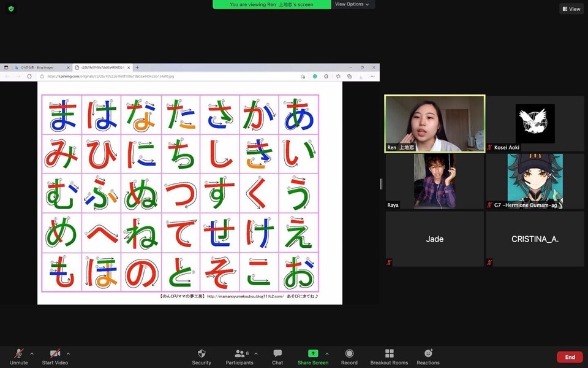588x368 pixels.
Task: Switch layout with the View button
Action: (x=571, y=9)
